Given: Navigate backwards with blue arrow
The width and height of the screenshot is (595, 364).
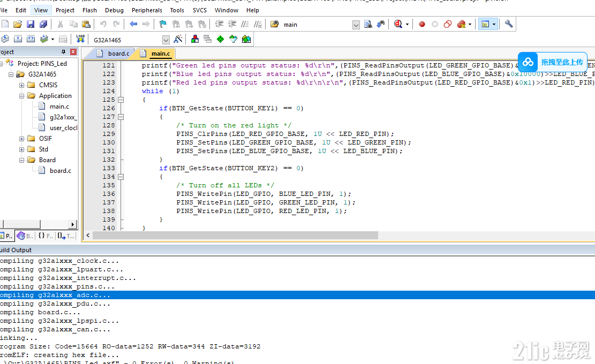Looking at the screenshot, I should pos(133,24).
